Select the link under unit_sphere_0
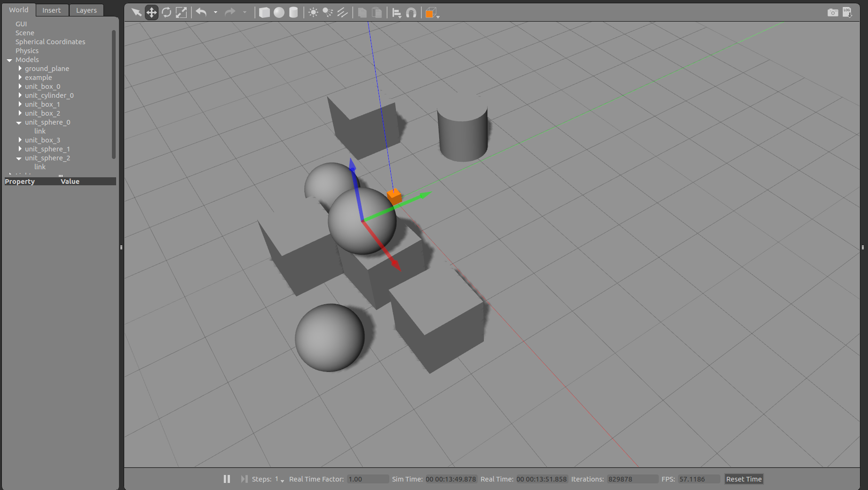The image size is (868, 490). point(40,131)
